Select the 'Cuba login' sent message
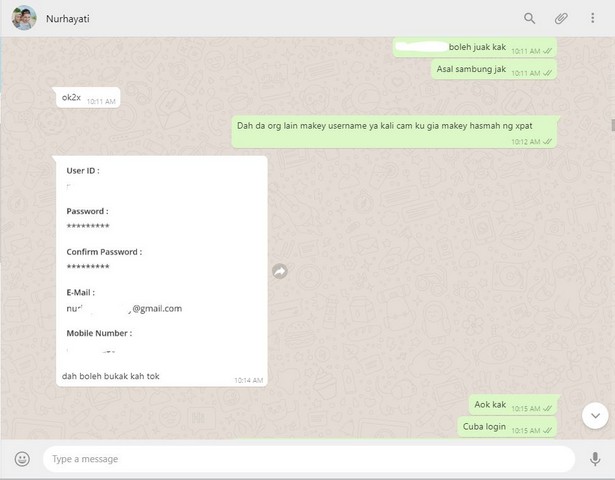The width and height of the screenshot is (615, 480). (x=507, y=427)
